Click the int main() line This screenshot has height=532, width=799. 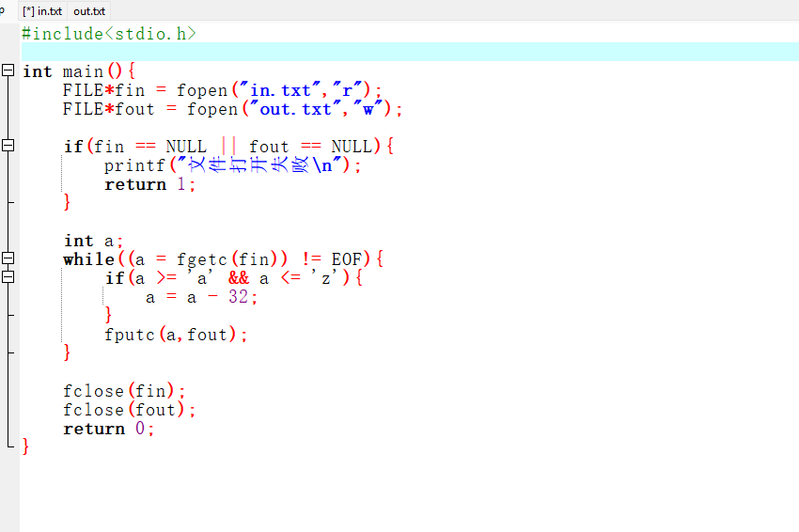click(x=79, y=71)
